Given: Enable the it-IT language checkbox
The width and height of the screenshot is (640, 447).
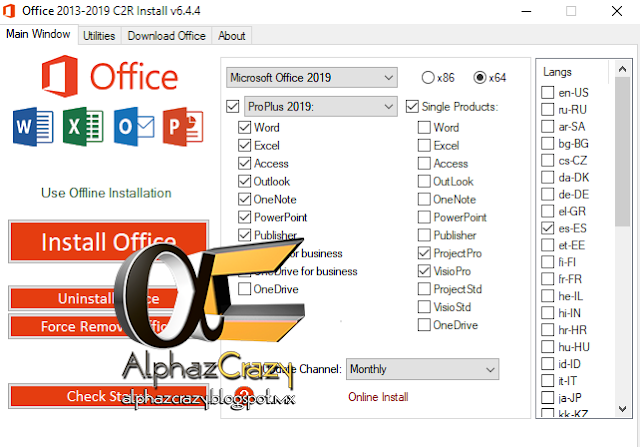Looking at the screenshot, I should 547,381.
